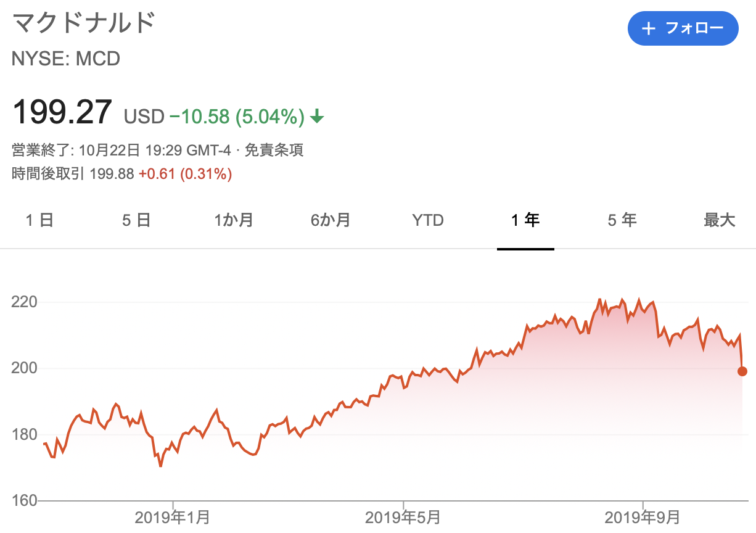The image size is (756, 533).
Task: Choose the 5 年 chart range
Action: click(x=622, y=220)
